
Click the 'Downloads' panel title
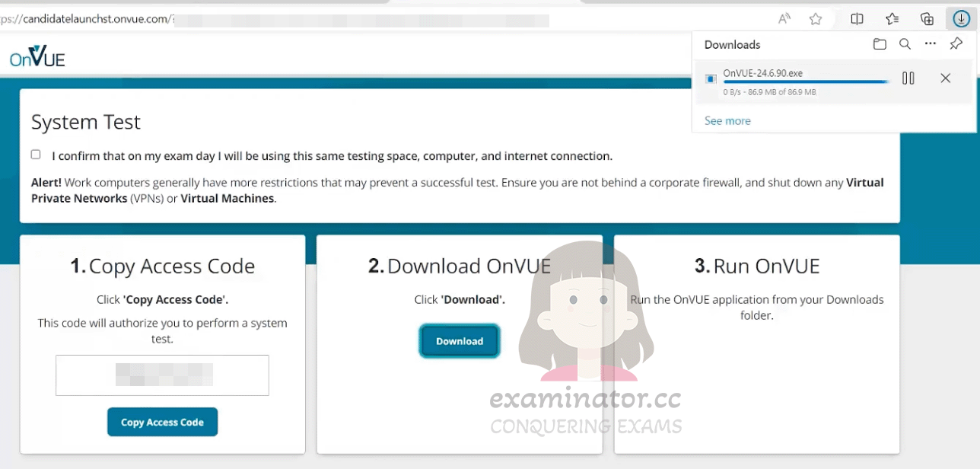(x=732, y=44)
